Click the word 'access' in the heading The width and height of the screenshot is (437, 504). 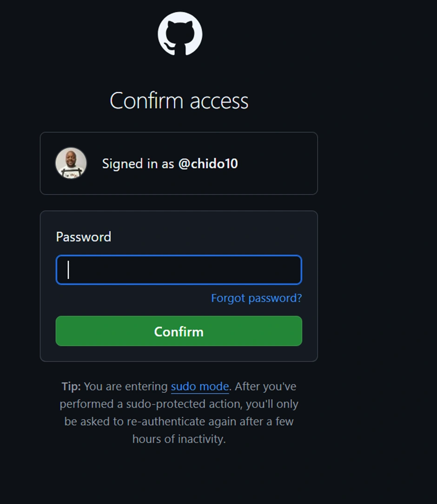click(x=218, y=101)
